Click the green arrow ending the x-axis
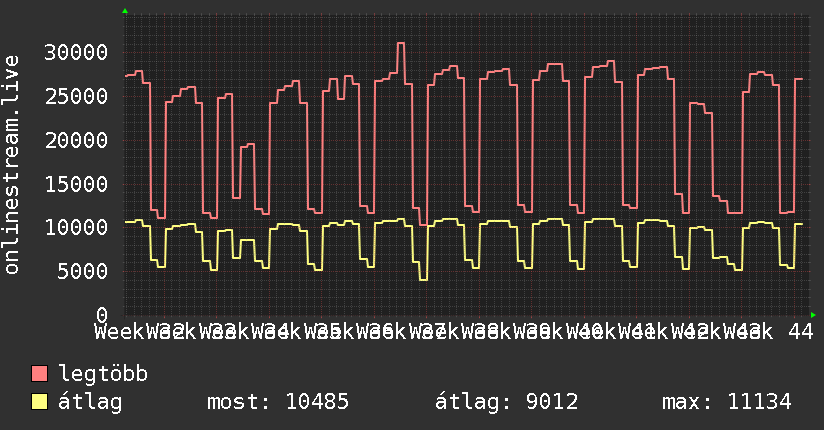The height and width of the screenshot is (430, 824). point(812,314)
